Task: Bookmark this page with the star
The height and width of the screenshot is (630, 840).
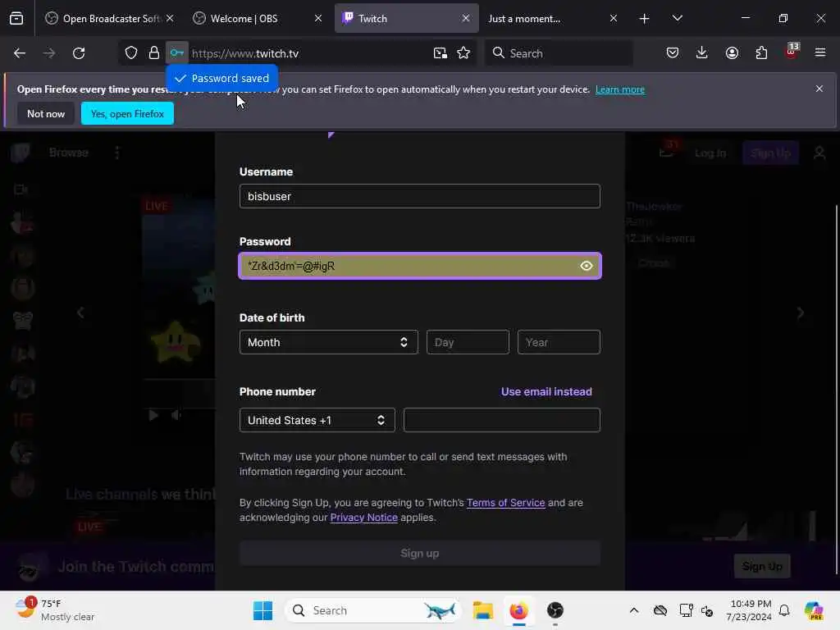Action: click(464, 53)
